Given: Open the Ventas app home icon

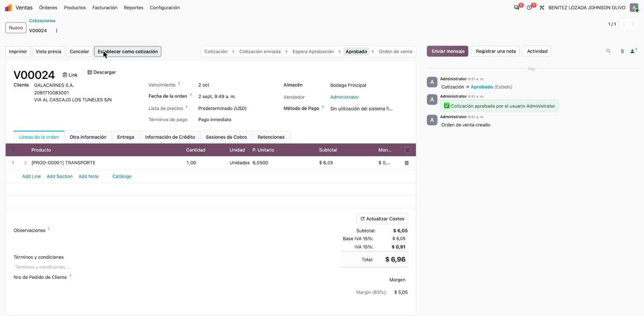Looking at the screenshot, I should (9, 8).
